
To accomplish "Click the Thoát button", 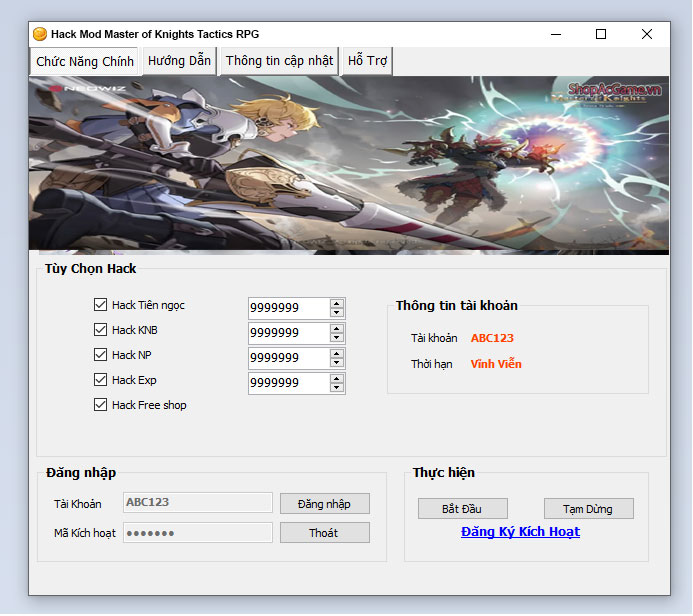I will (x=325, y=533).
